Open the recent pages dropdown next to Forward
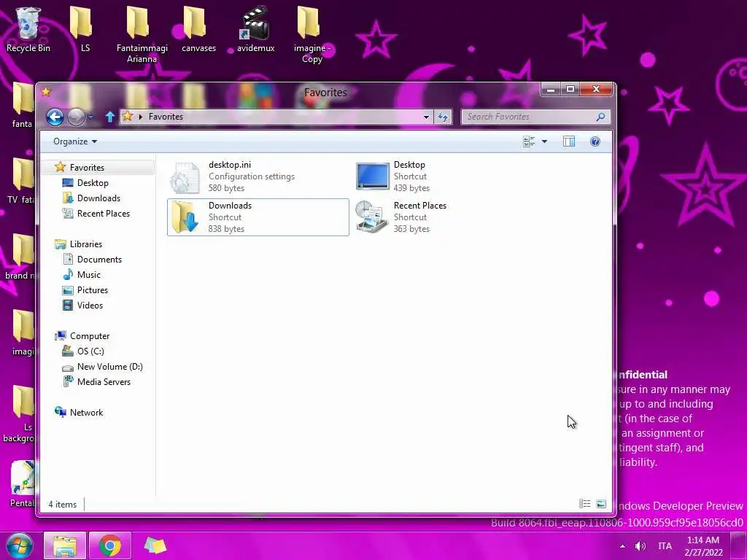This screenshot has width=747, height=560. pos(90,117)
